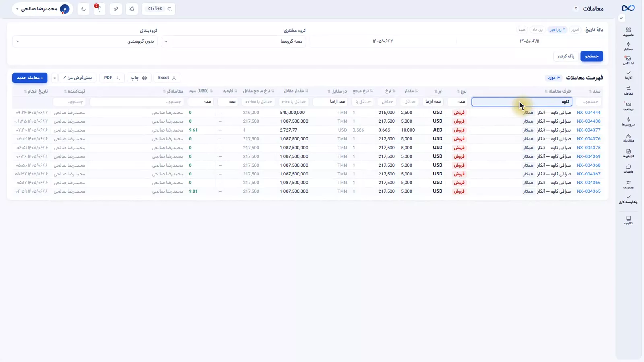The width and height of the screenshot is (644, 362).
Task: Open the پرداخت payment sidebar icon
Action: (x=628, y=106)
